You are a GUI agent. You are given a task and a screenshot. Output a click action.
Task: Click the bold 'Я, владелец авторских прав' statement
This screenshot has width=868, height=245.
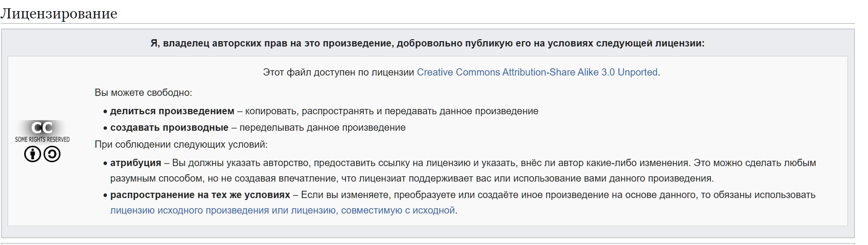(x=427, y=43)
